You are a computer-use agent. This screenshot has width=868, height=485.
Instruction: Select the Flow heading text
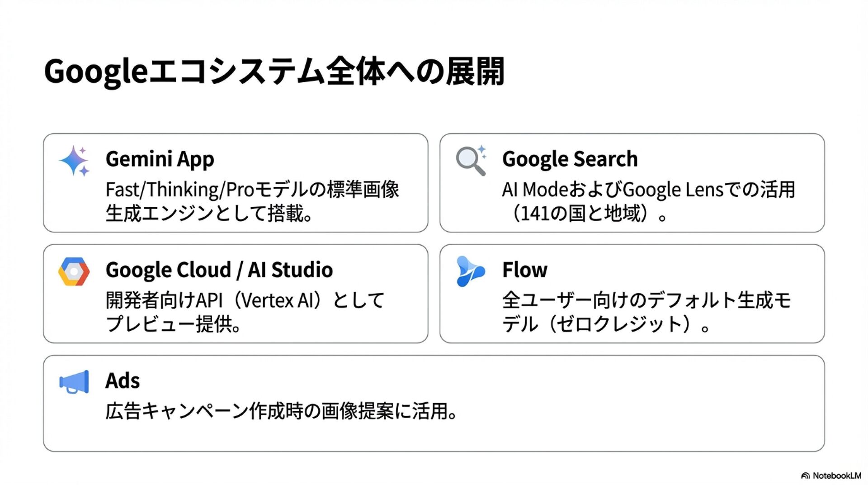click(x=524, y=270)
